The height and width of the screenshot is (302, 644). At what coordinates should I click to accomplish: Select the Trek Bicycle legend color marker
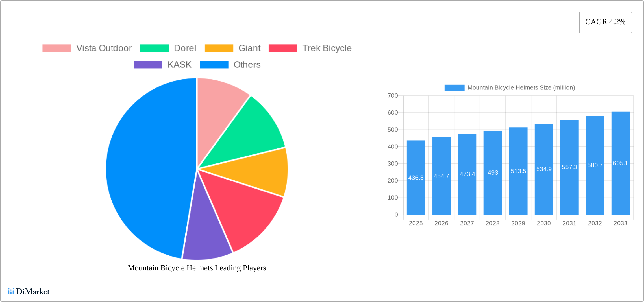[x=283, y=48]
